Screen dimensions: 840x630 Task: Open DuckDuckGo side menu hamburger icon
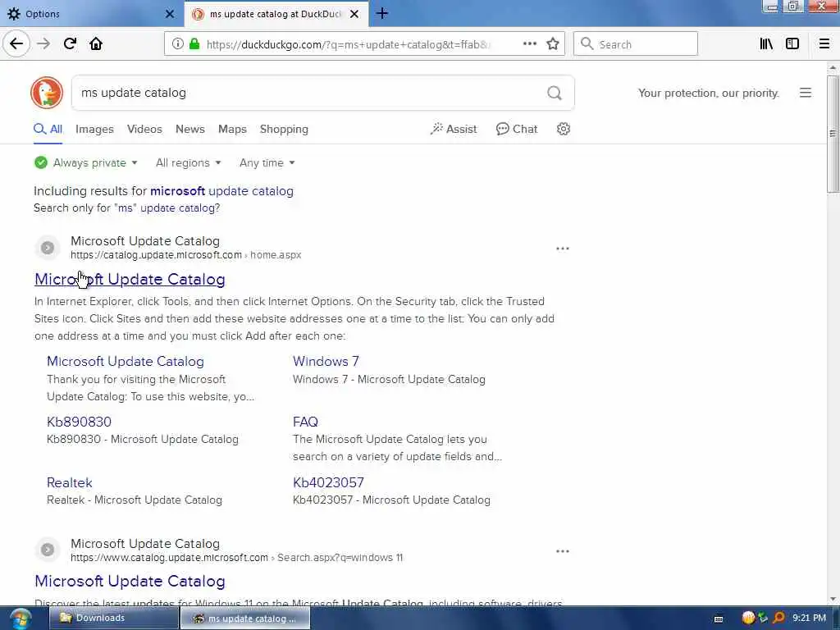(806, 93)
